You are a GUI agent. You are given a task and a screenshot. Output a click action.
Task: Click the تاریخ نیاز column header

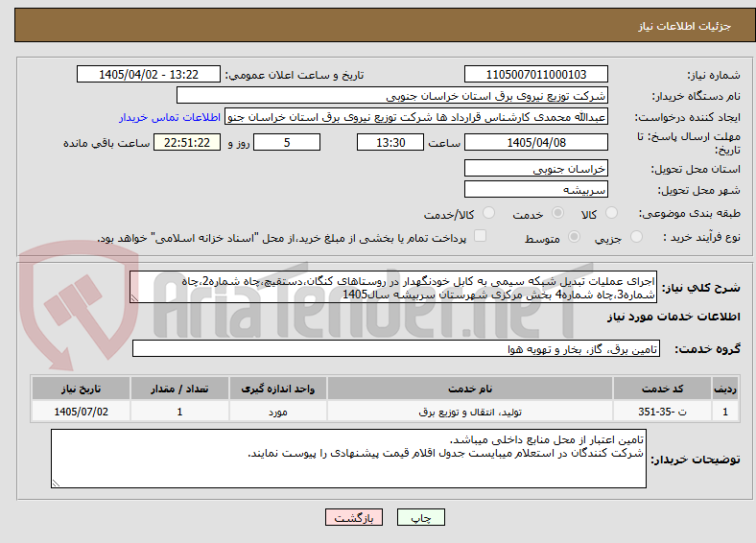coord(81,389)
